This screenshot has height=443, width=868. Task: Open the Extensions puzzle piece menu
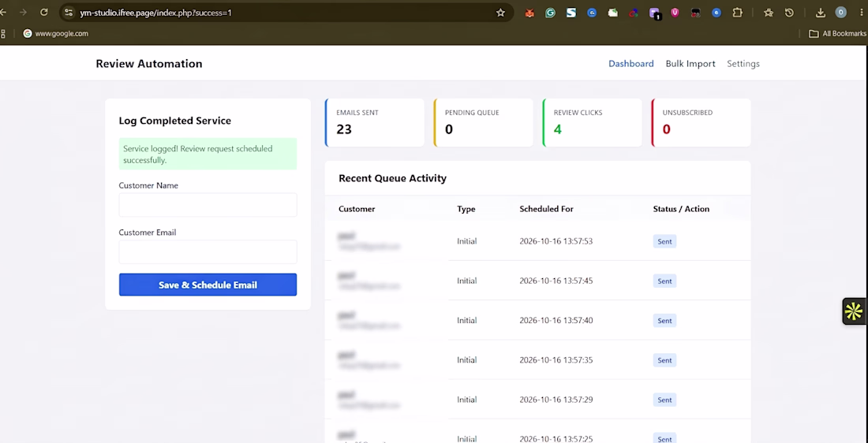pyautogui.click(x=737, y=13)
